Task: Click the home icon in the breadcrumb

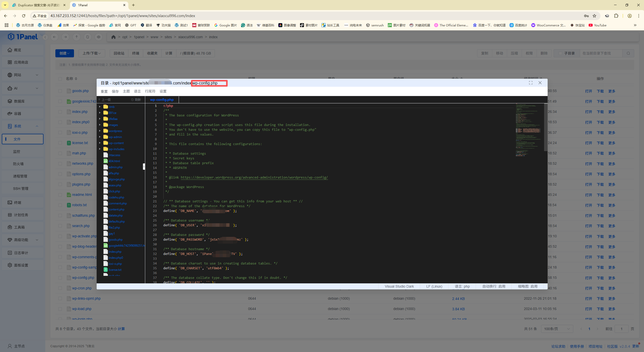Action: click(113, 37)
